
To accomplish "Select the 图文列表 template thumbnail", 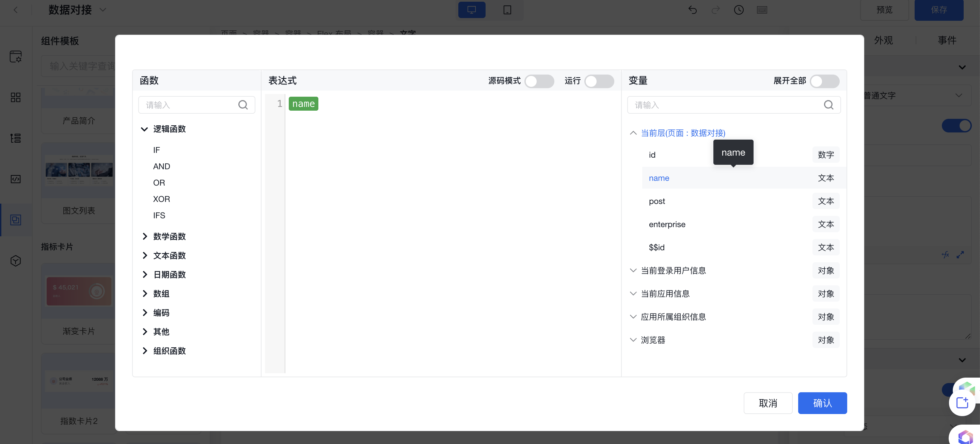I will [79, 170].
